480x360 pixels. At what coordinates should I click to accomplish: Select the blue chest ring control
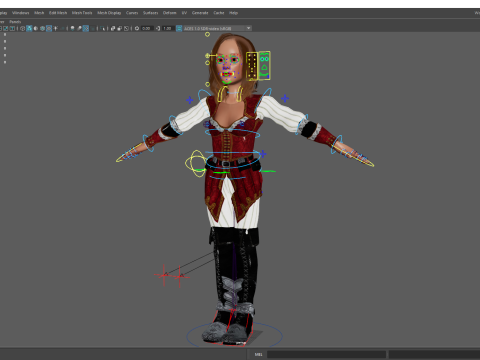click(x=232, y=133)
